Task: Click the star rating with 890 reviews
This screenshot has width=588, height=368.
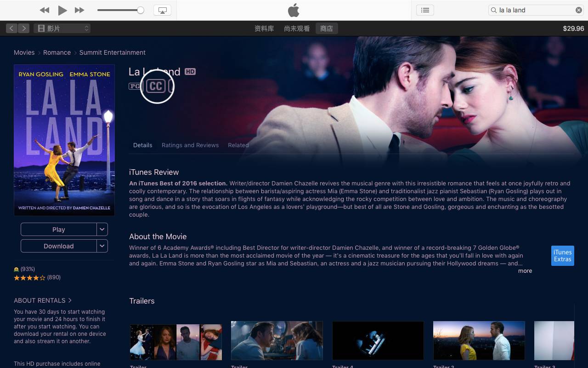Action: pos(37,277)
